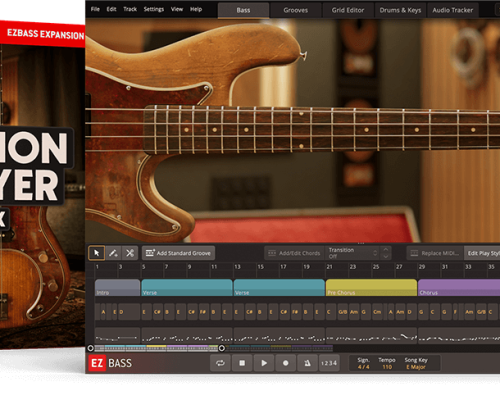The height and width of the screenshot is (400, 500).
Task: Open the Settings menu
Action: (154, 9)
